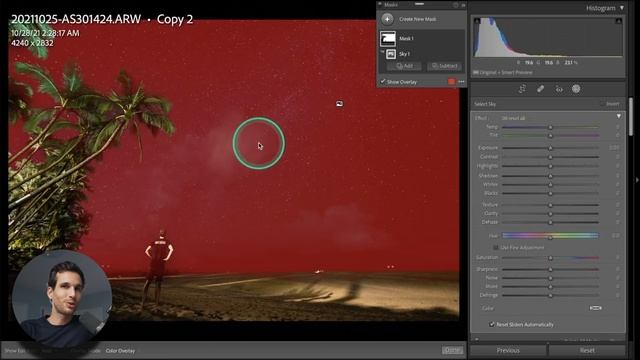The width and height of the screenshot is (640, 360).
Task: Open the Color swatch picker
Action: click(x=596, y=308)
